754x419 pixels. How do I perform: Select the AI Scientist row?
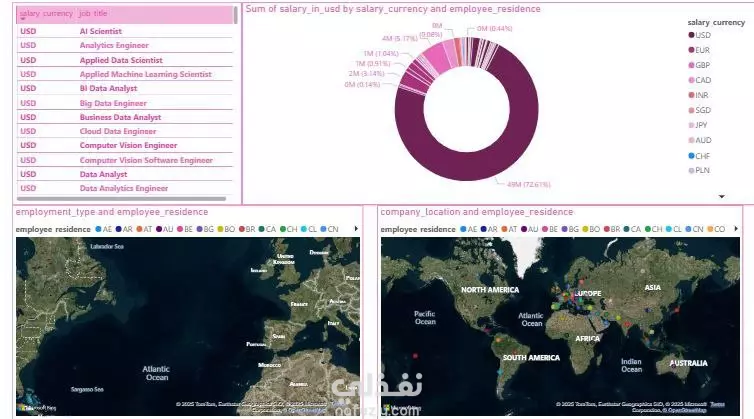pos(125,31)
